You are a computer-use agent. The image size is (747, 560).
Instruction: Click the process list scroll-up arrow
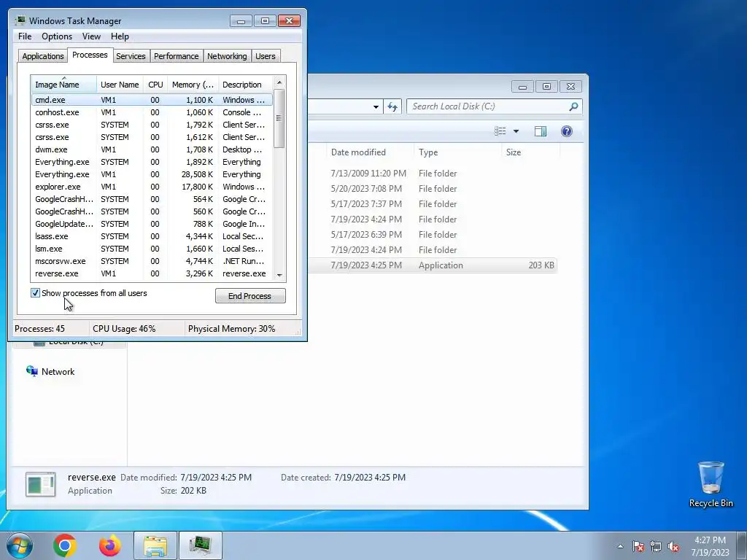pos(279,82)
